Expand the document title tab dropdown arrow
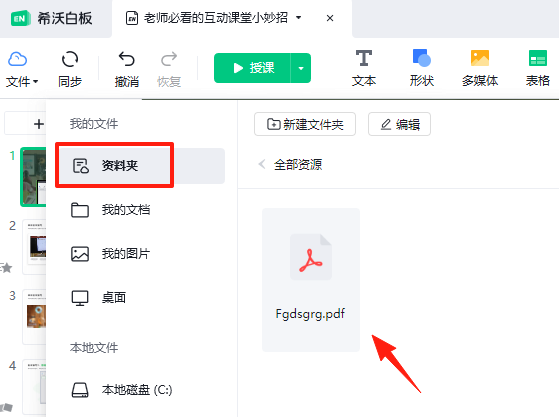559x417 pixels. 299,17
